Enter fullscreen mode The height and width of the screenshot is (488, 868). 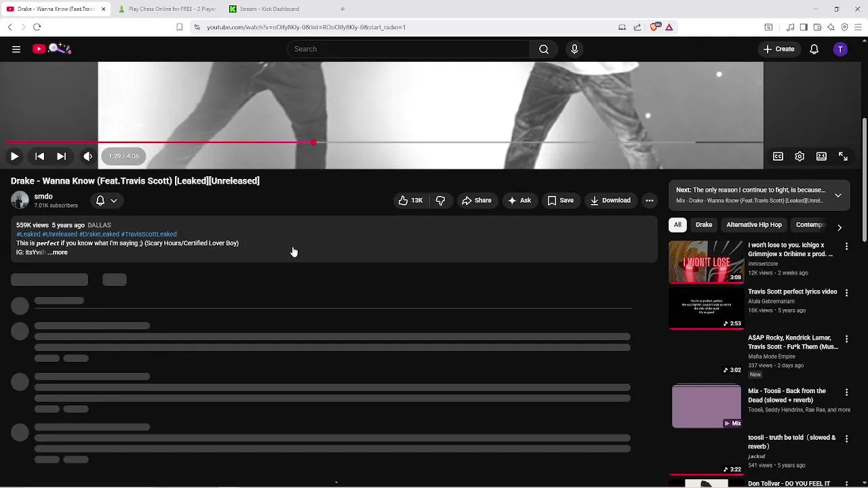(843, 157)
